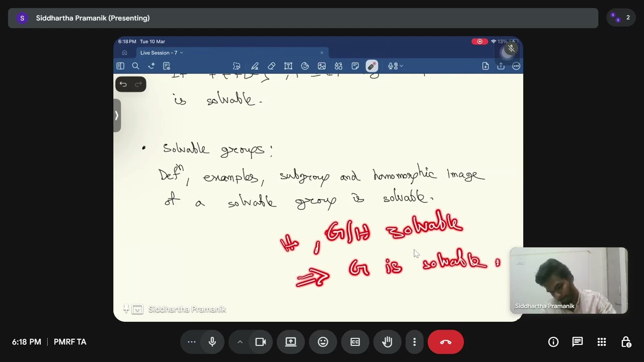Open the notebook sidebar panel icon

(120, 66)
